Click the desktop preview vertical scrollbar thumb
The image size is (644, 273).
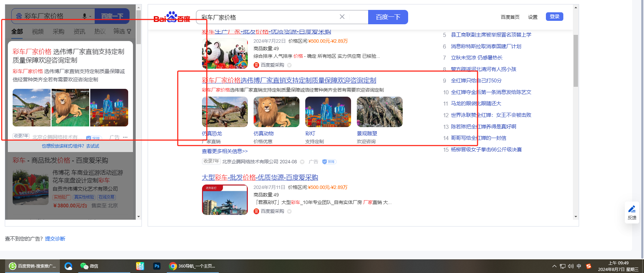coord(576,60)
